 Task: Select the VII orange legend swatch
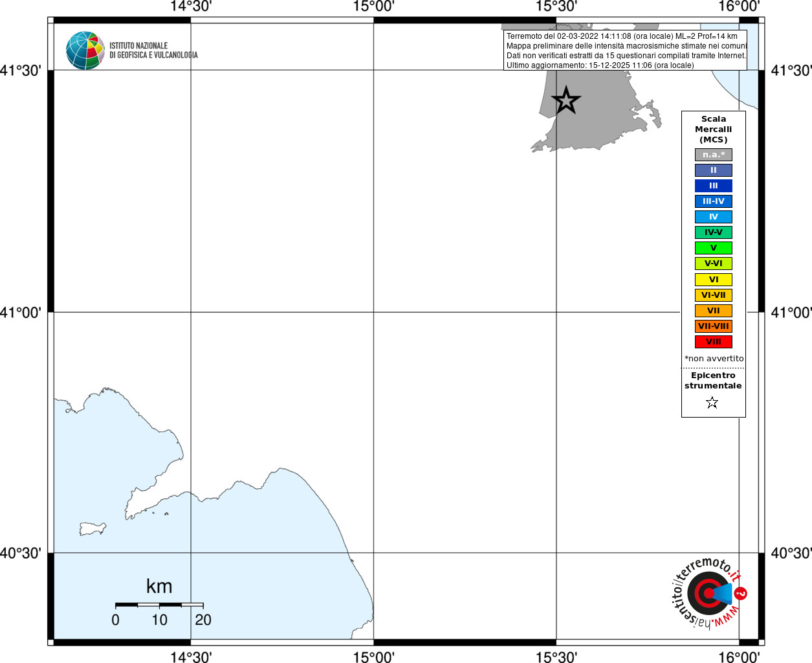(x=714, y=311)
